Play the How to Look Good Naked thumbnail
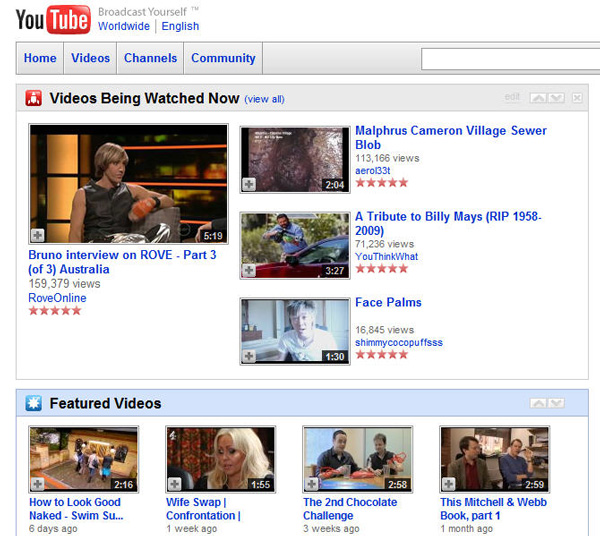The image size is (600, 536). pyautogui.click(x=84, y=459)
